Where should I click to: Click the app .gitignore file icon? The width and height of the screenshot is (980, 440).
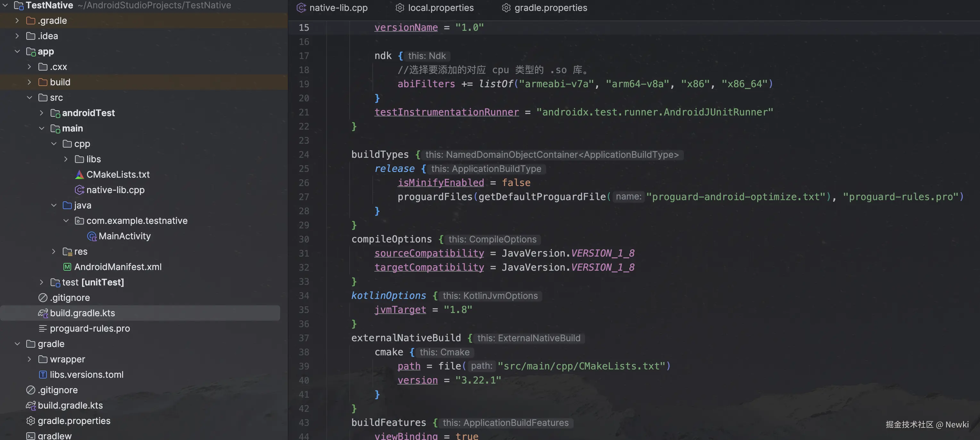click(x=43, y=298)
